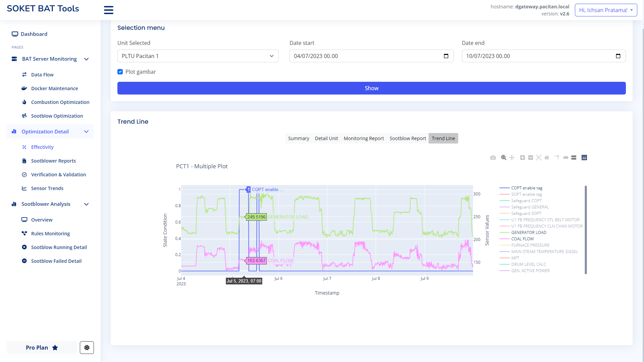Toggle sidebar with hamburger menu icon
The height and width of the screenshot is (362, 644).
(109, 10)
